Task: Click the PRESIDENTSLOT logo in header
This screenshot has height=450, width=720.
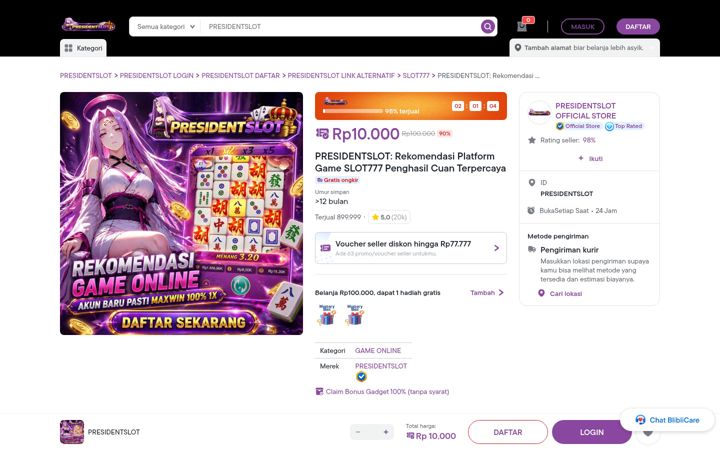Action: (89, 25)
